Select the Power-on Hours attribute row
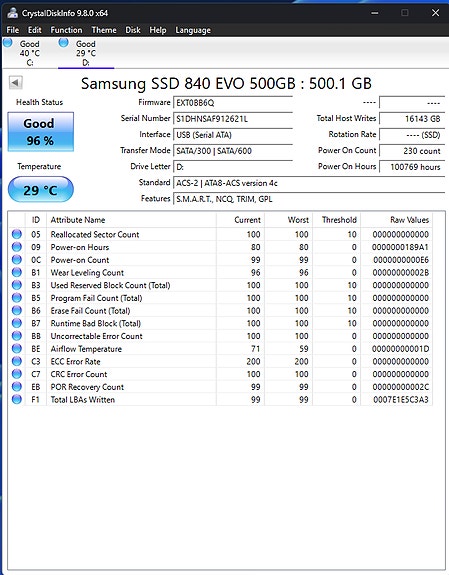449x575 pixels. [220, 247]
